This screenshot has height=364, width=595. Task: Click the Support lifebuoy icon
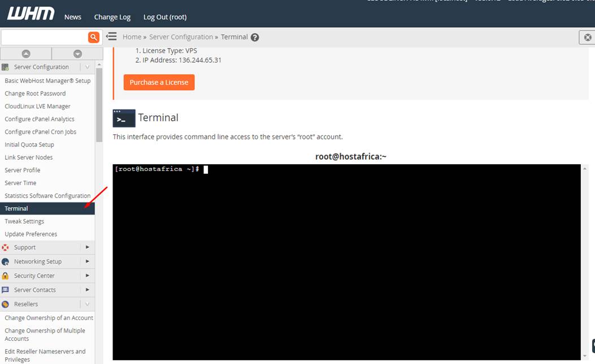pos(6,247)
